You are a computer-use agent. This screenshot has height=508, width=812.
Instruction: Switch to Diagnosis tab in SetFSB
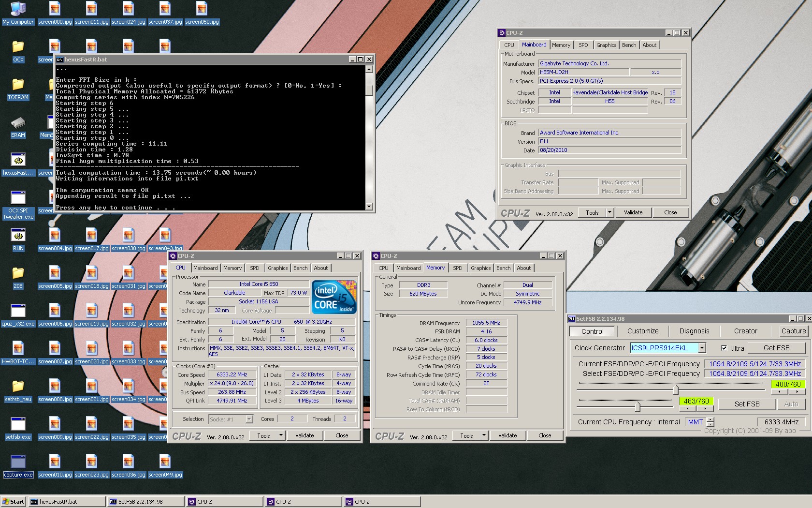[x=694, y=331]
